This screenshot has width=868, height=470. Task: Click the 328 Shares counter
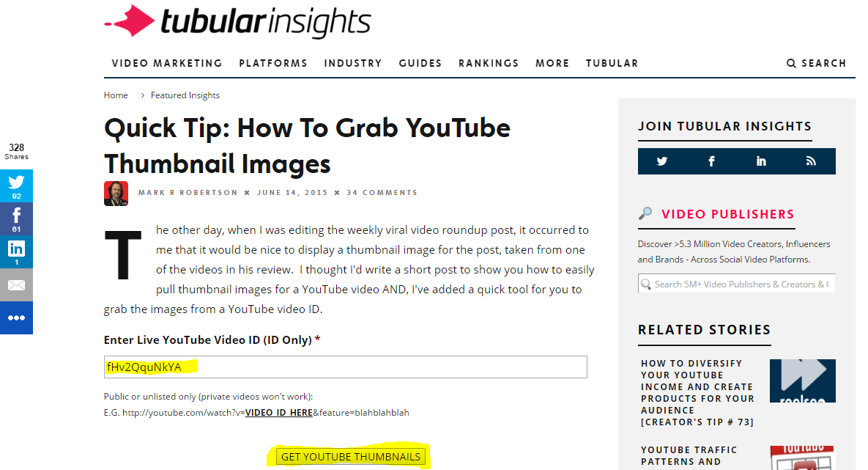point(17,151)
